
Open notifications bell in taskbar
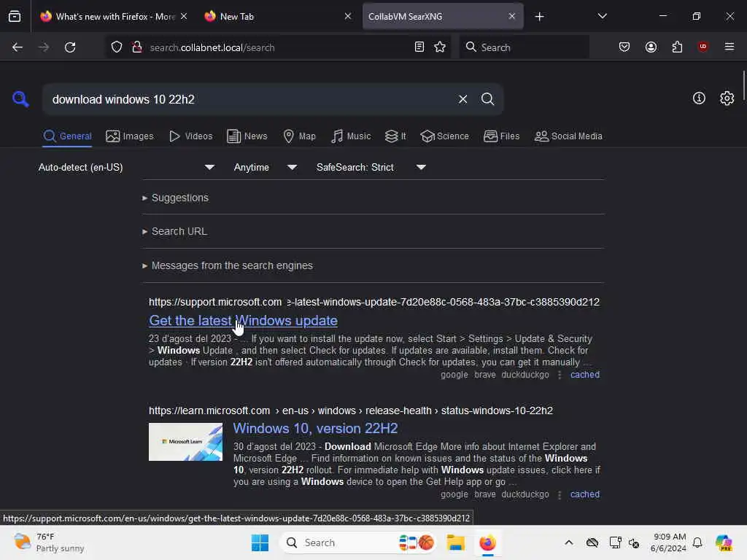coord(697,542)
